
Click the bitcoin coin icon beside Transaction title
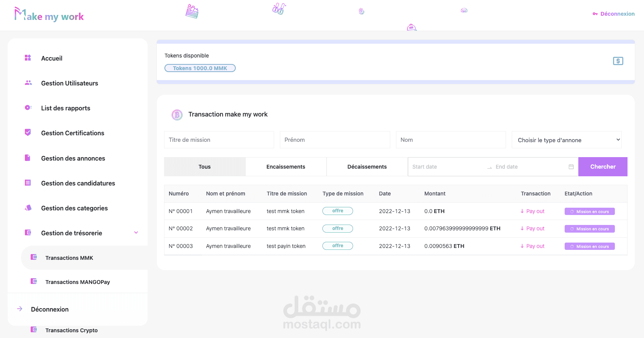(177, 115)
